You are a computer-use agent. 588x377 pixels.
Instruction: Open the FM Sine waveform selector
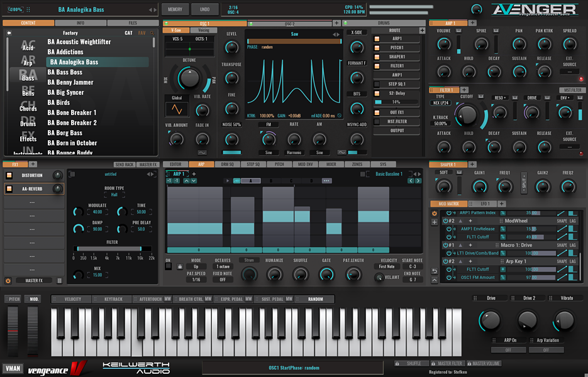[x=269, y=153]
